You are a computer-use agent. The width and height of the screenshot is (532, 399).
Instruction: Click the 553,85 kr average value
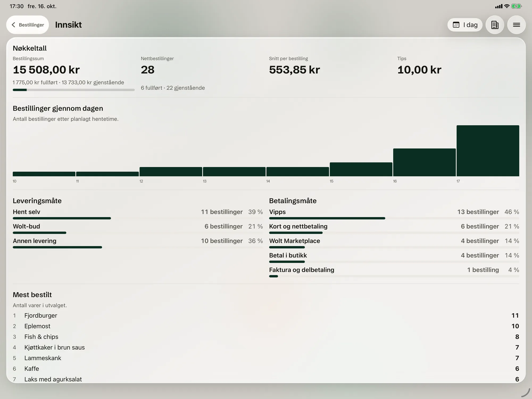tap(294, 70)
